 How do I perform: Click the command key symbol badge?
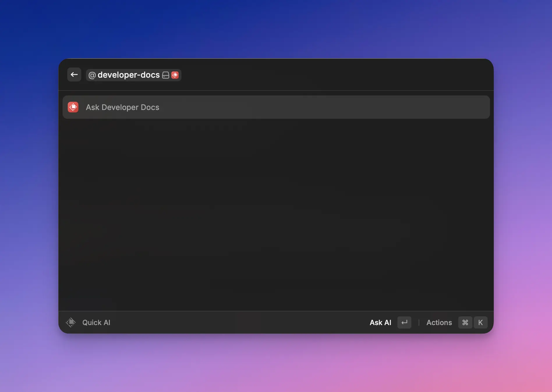465,322
